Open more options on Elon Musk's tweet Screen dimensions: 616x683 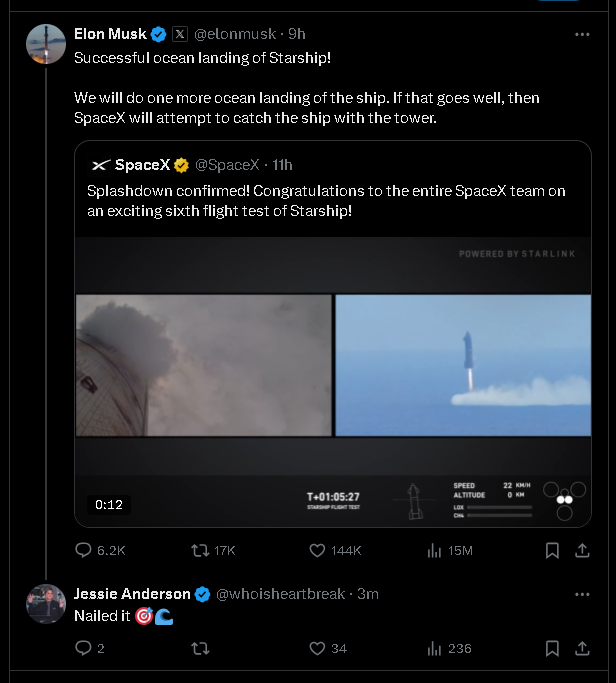[582, 34]
